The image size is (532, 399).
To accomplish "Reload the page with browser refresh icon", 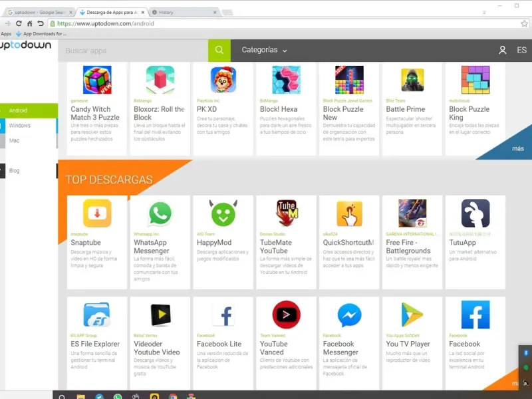I will point(19,23).
